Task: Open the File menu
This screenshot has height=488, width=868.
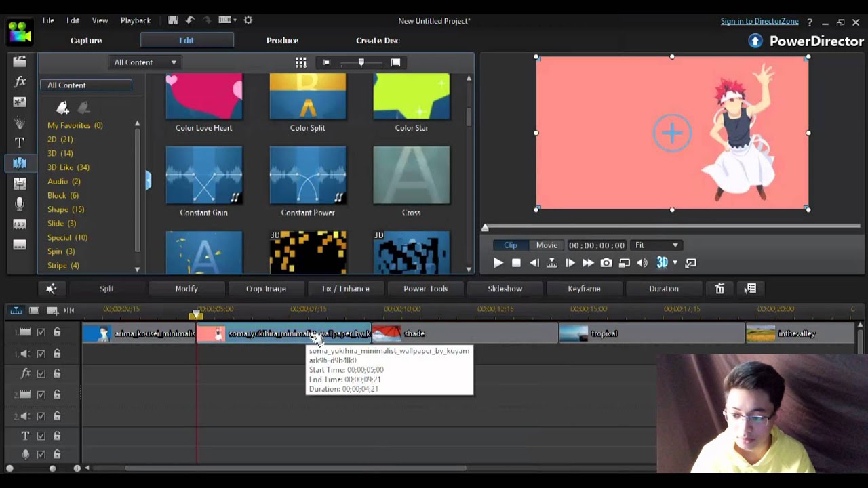Action: [48, 21]
